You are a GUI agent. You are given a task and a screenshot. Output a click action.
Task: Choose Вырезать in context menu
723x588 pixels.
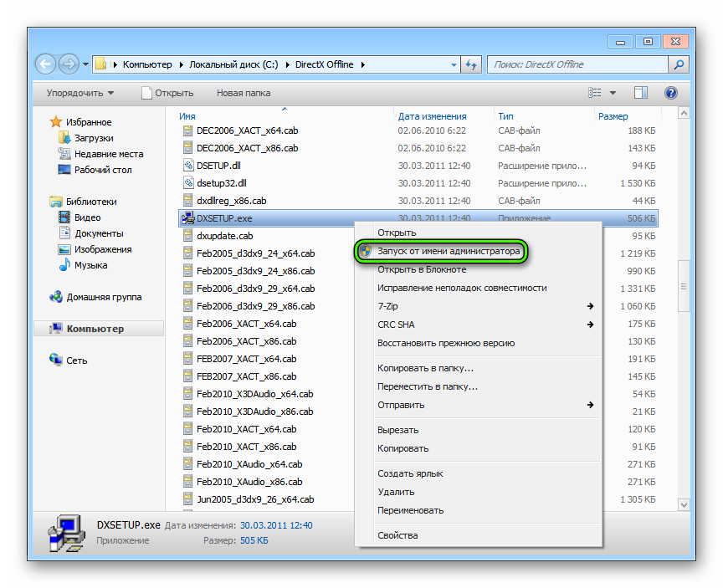[478, 430]
